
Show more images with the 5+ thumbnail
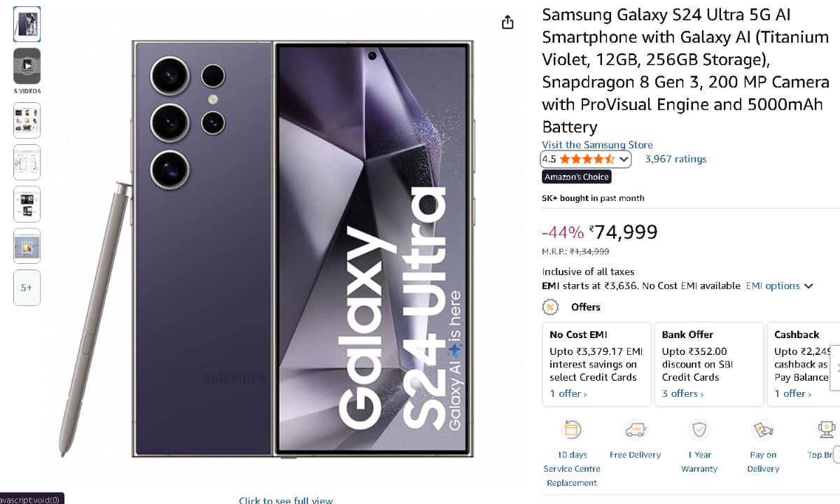pos(27,288)
